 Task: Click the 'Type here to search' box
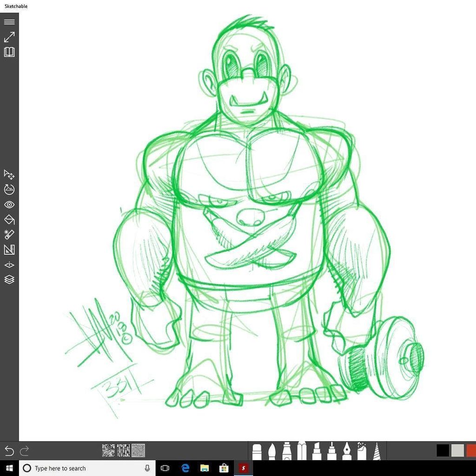[x=87, y=468]
